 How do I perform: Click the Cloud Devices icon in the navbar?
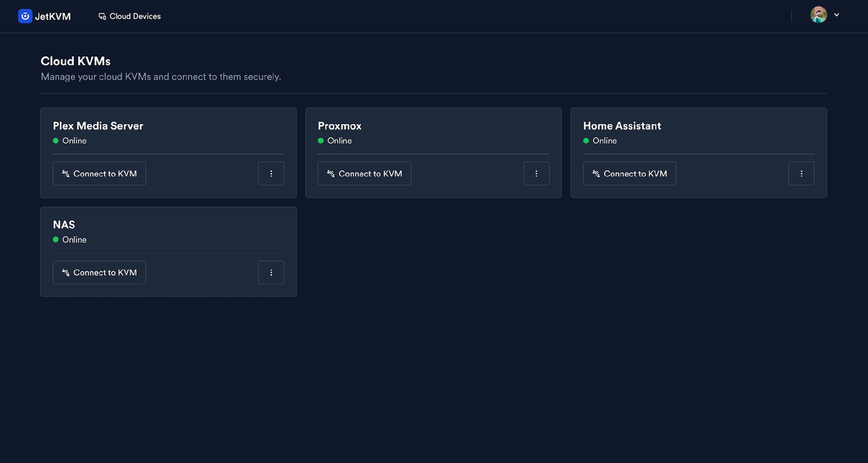101,15
